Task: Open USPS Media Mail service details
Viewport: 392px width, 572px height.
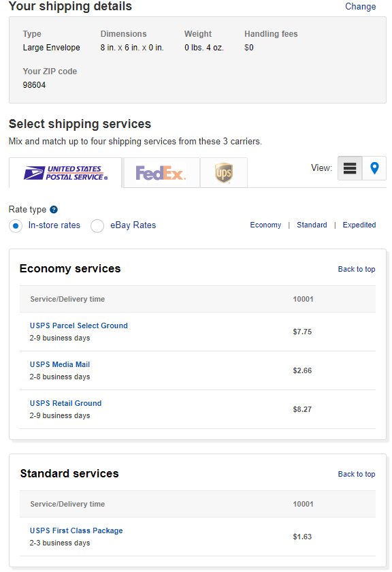Action: (60, 364)
